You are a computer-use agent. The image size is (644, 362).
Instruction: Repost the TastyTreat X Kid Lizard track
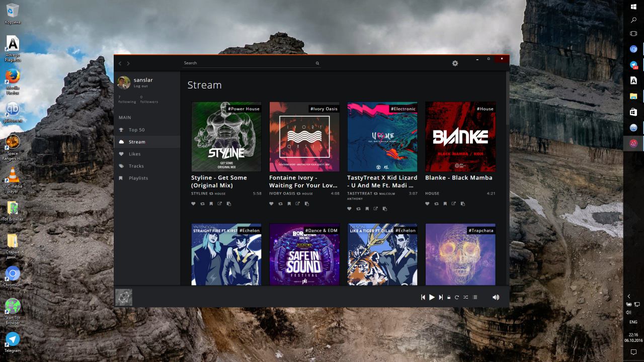pyautogui.click(x=358, y=209)
